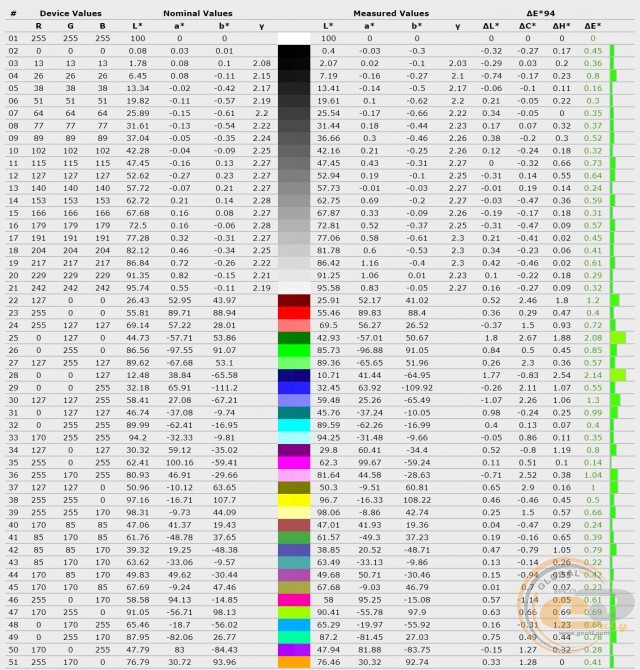This screenshot has width=640, height=670.
Task: Click nominal a* value '-82.06' in row 49
Action: click(x=179, y=637)
